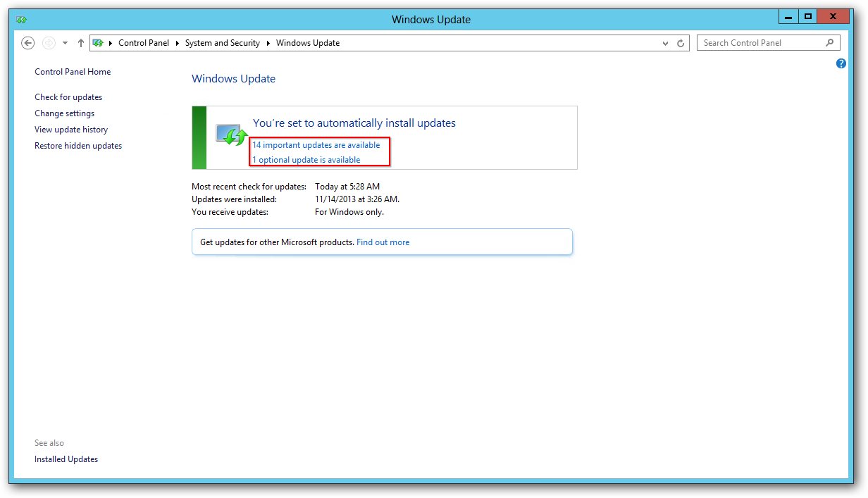
Task: Expand arrow after System and Security breadcrumb
Action: click(268, 43)
